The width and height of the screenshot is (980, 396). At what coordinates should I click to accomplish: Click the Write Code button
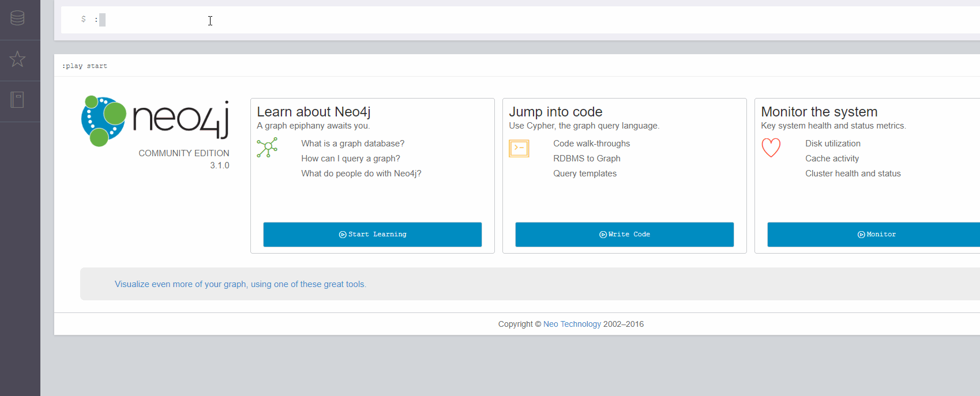(x=625, y=235)
